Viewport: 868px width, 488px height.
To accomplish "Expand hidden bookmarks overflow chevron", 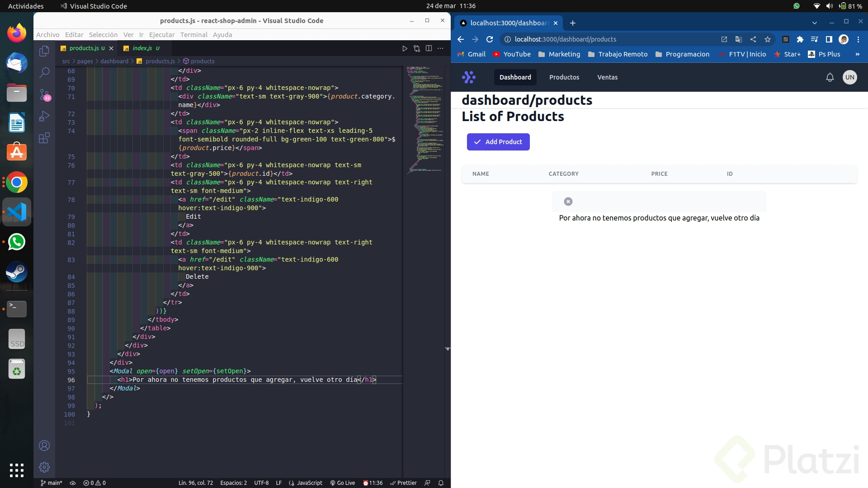I will (857, 54).
